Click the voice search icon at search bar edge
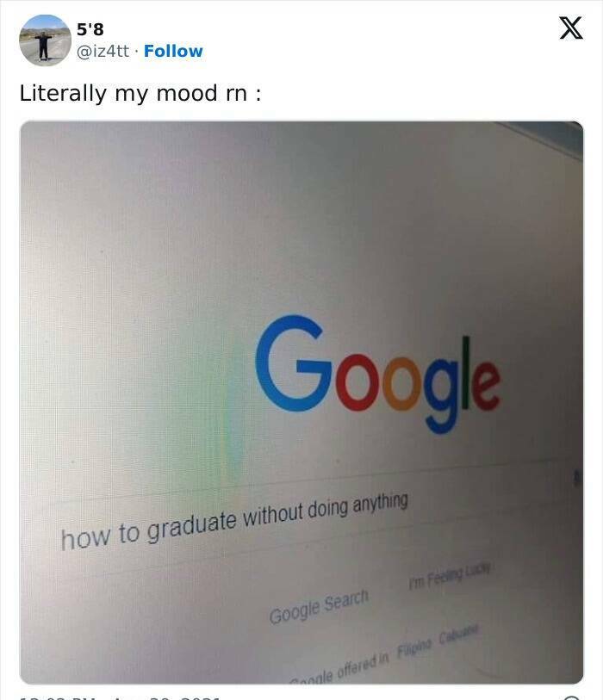Screen dimensions: 603x700 pos(576,479)
